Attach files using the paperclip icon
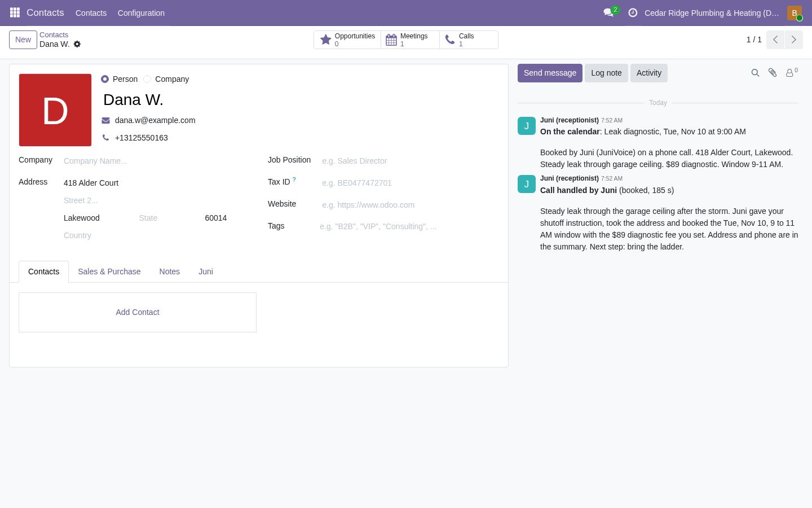 coord(773,73)
